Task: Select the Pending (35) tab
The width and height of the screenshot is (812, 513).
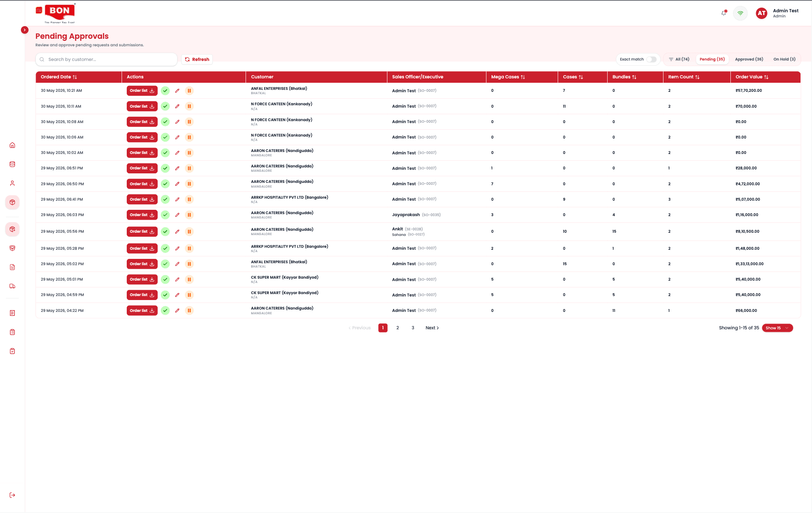Action: point(712,59)
